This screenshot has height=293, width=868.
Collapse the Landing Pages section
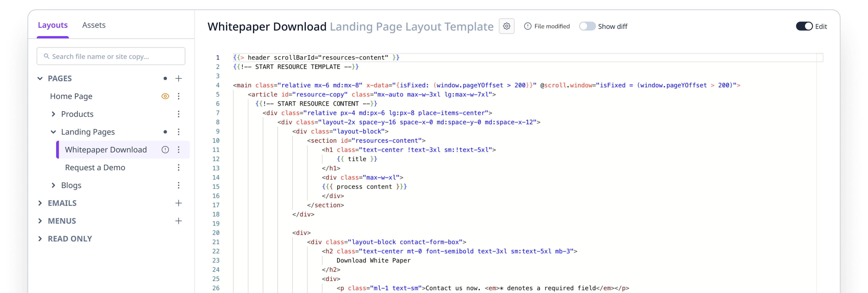[x=53, y=132]
